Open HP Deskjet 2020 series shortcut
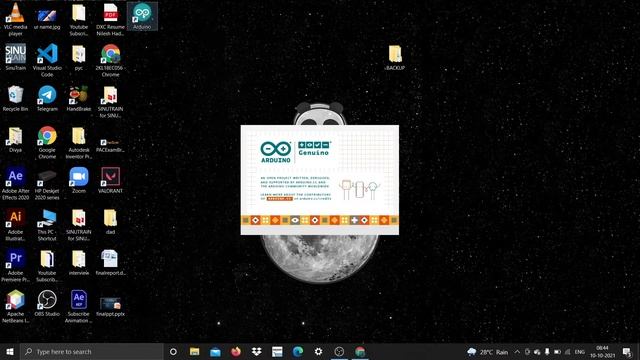The image size is (640, 360). 47,183
